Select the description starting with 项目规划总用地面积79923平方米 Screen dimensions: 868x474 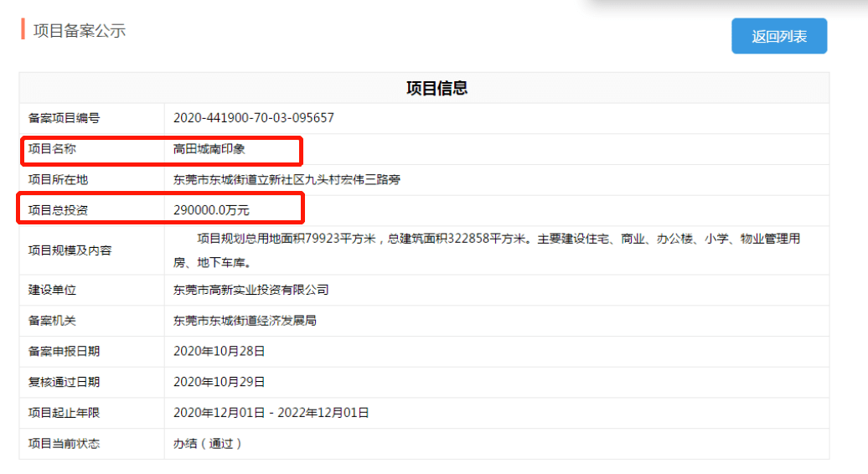click(487, 250)
